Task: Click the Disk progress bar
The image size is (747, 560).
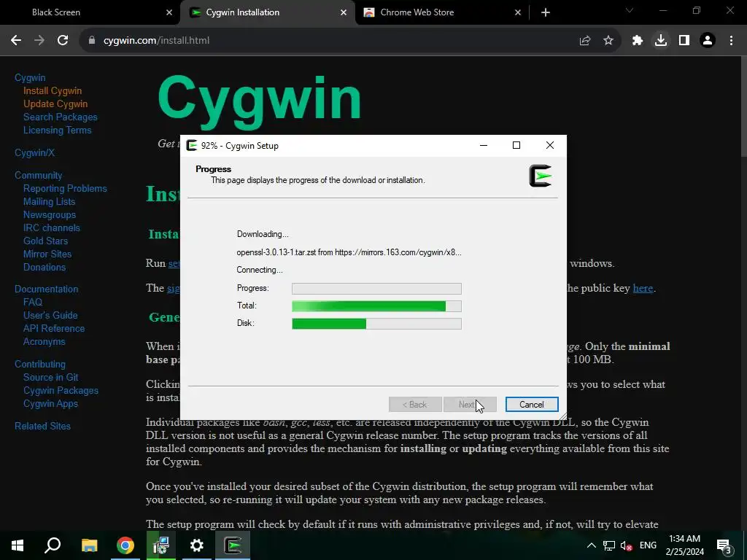Action: click(x=376, y=323)
